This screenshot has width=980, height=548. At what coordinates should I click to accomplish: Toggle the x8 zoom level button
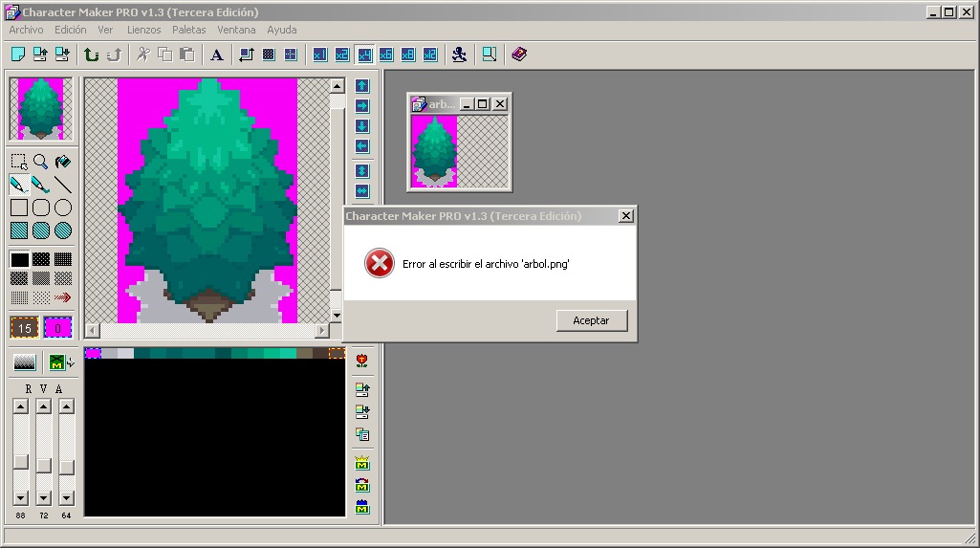408,55
